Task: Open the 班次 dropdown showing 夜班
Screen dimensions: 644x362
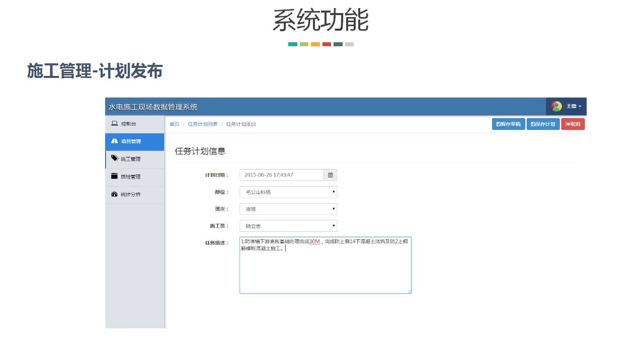Action: (x=288, y=209)
